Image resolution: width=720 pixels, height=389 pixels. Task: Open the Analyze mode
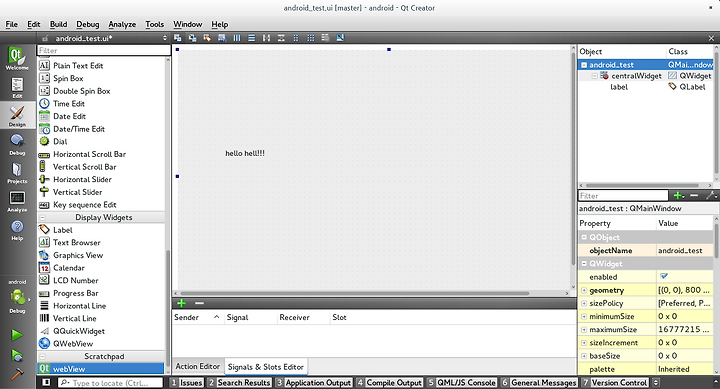(x=17, y=201)
